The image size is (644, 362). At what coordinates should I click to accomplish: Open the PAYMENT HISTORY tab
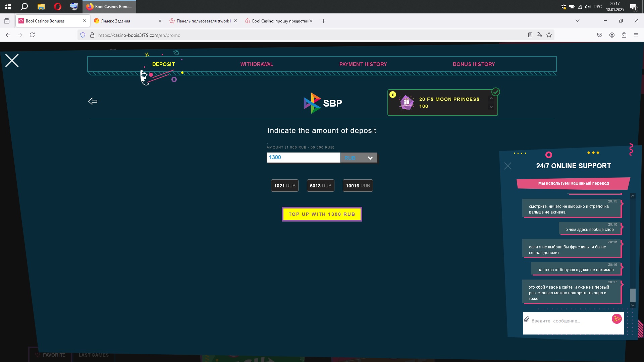(363, 64)
